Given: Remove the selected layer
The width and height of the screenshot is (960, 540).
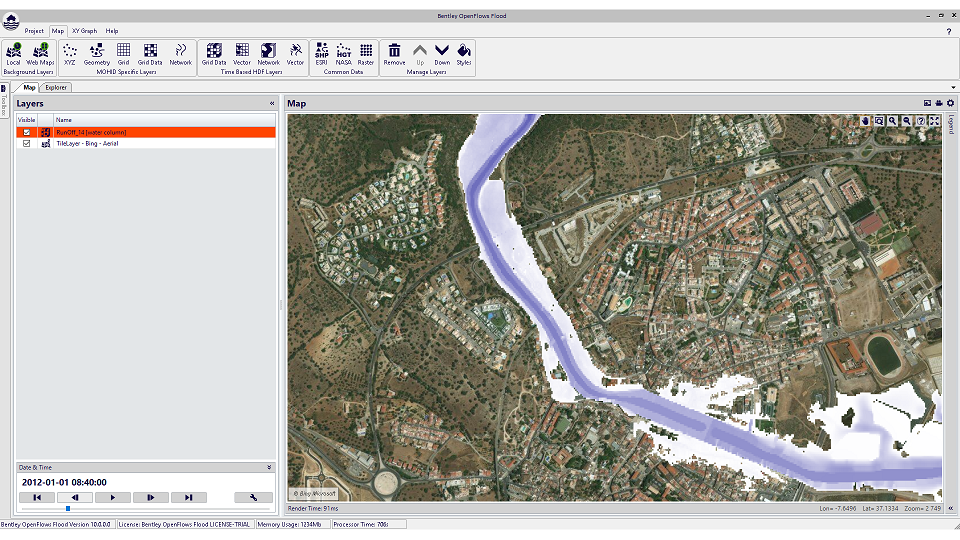Looking at the screenshot, I should tap(395, 53).
